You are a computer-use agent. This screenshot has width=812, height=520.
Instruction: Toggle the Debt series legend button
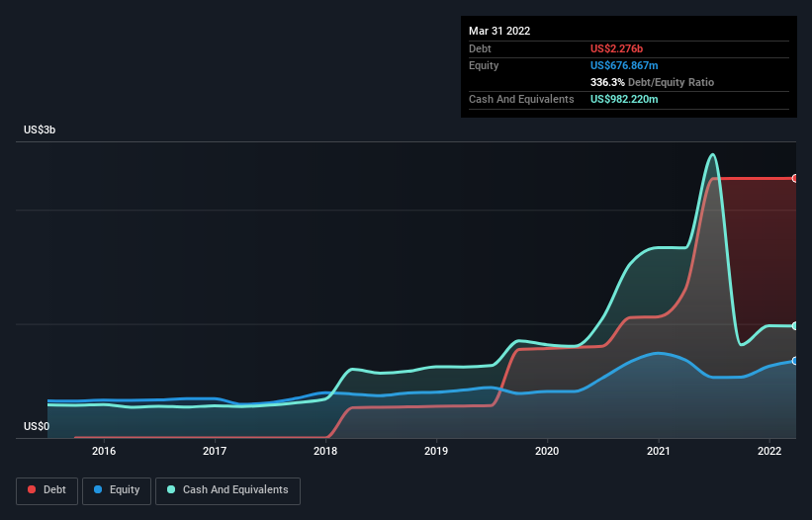coord(46,490)
